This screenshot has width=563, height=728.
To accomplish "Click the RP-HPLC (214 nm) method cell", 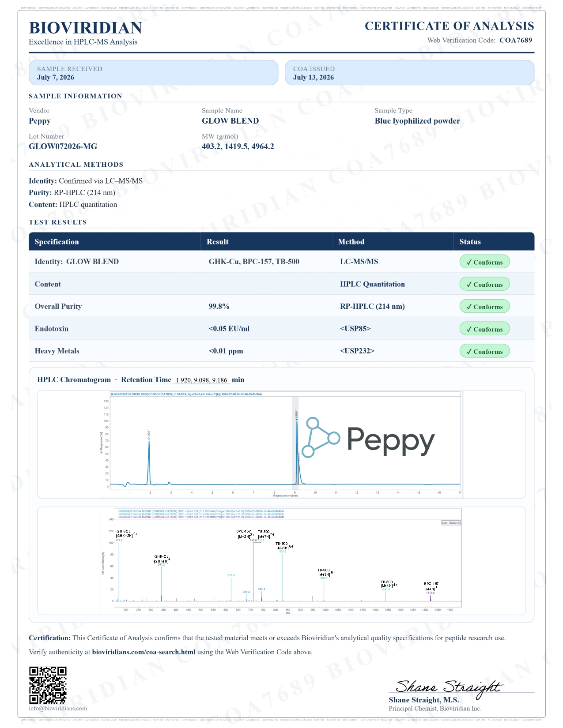I will tap(372, 306).
